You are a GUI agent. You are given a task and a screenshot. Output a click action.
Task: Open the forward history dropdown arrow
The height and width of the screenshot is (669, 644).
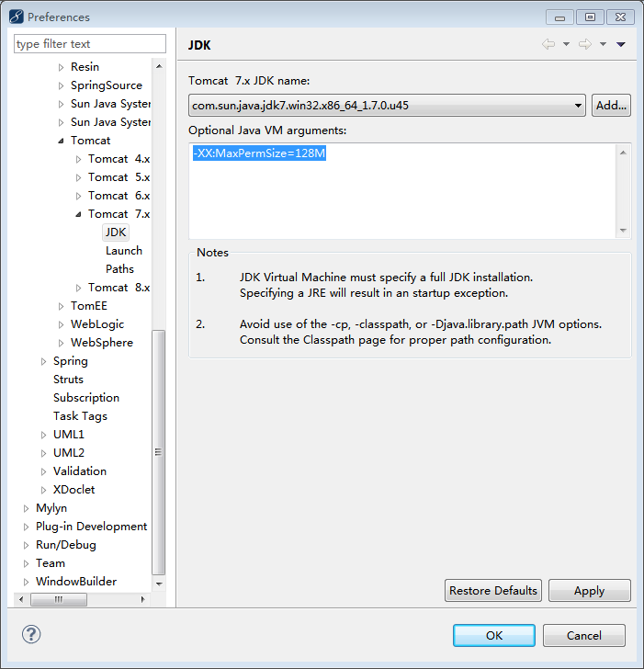tap(603, 44)
